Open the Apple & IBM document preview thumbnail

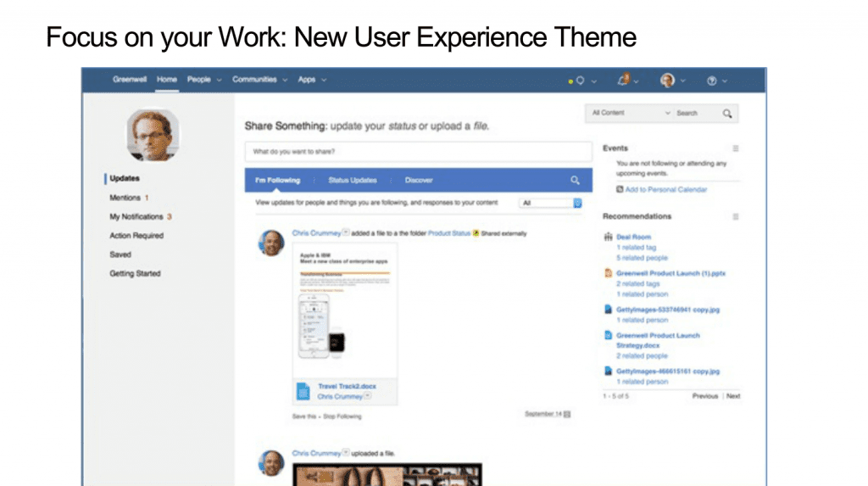(x=344, y=310)
